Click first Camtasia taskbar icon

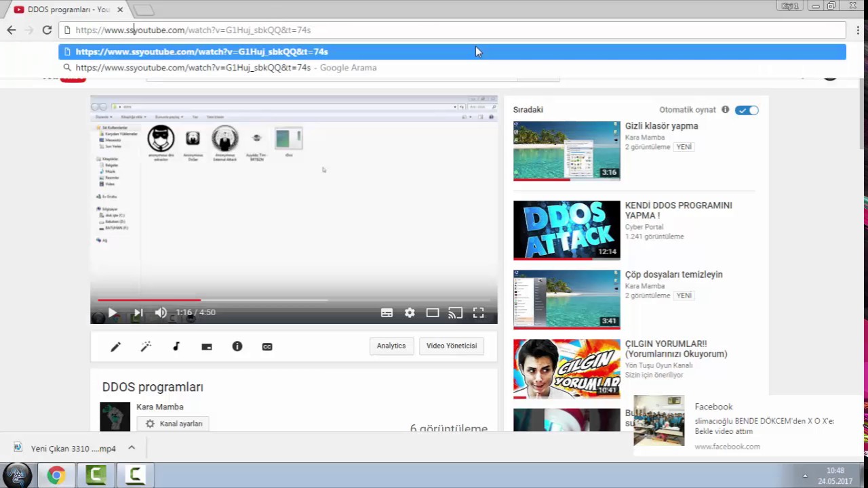coord(96,475)
